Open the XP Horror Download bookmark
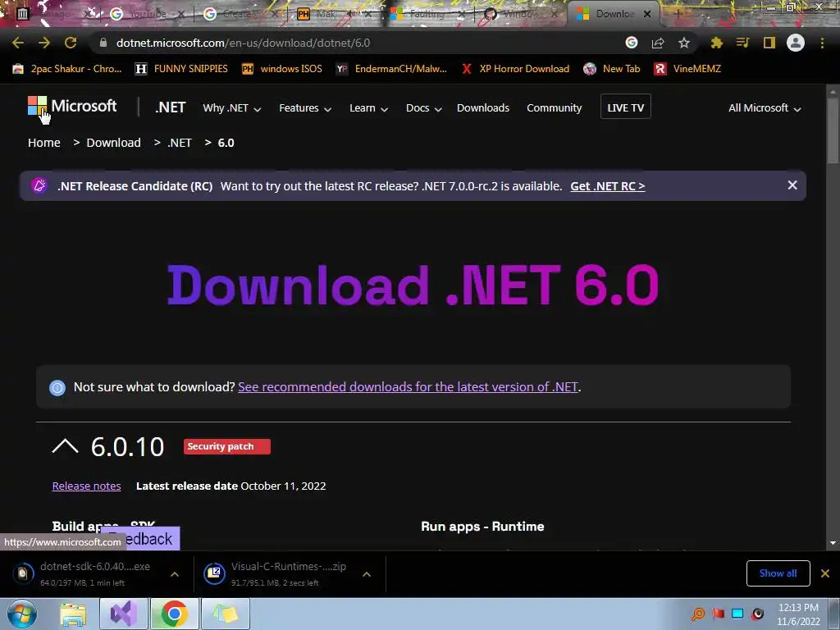 [515, 69]
